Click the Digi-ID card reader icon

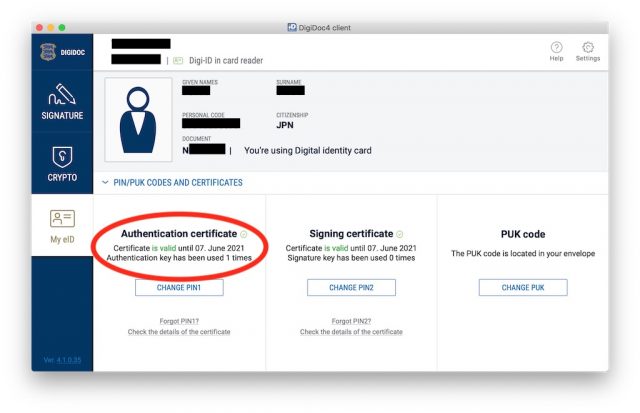[x=178, y=61]
